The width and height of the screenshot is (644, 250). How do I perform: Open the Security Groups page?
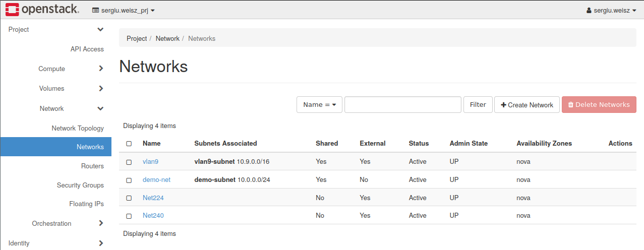80,185
